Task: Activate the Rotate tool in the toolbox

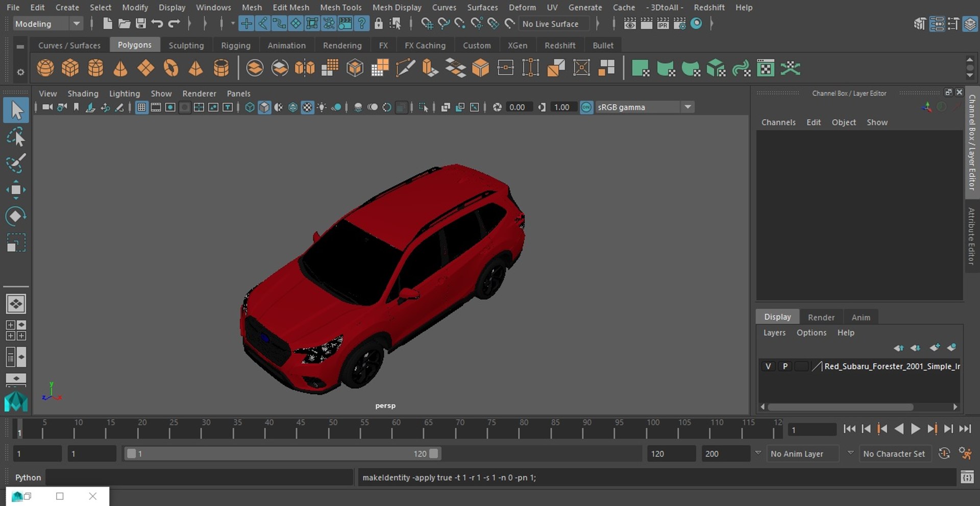Action: point(16,216)
